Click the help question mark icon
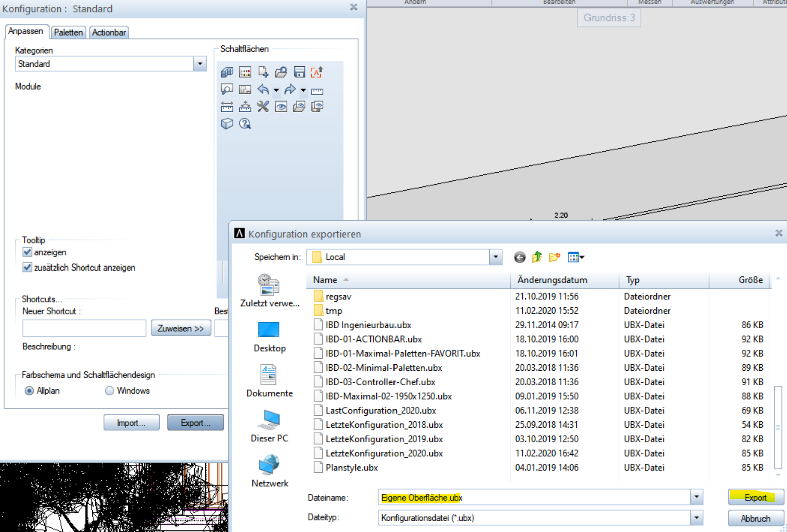 click(x=245, y=124)
